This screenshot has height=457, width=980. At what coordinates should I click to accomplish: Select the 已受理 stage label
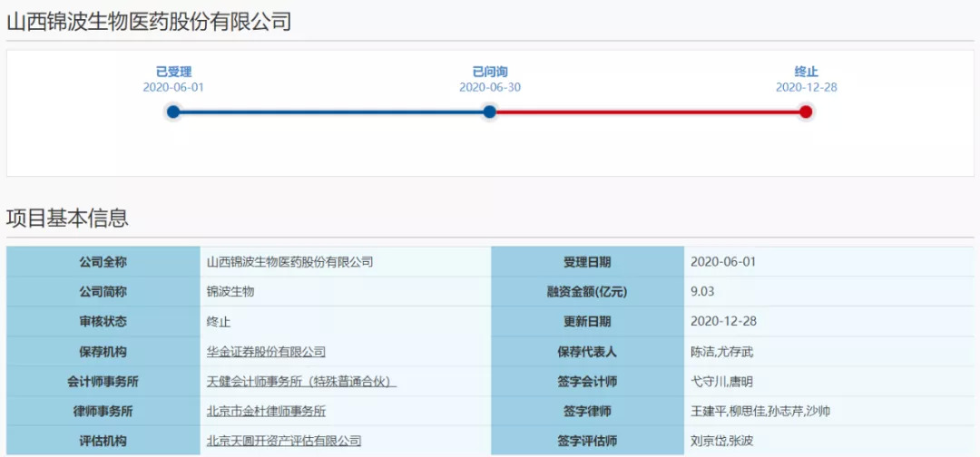[x=173, y=73]
